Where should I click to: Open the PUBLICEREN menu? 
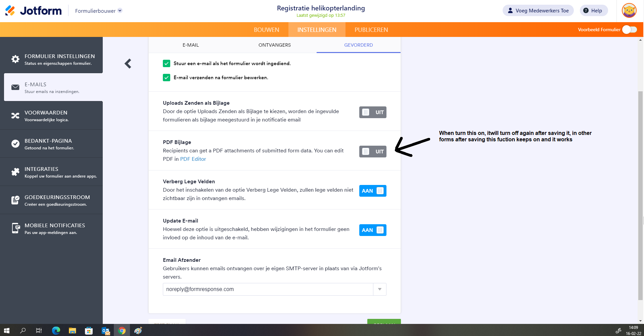pyautogui.click(x=371, y=30)
